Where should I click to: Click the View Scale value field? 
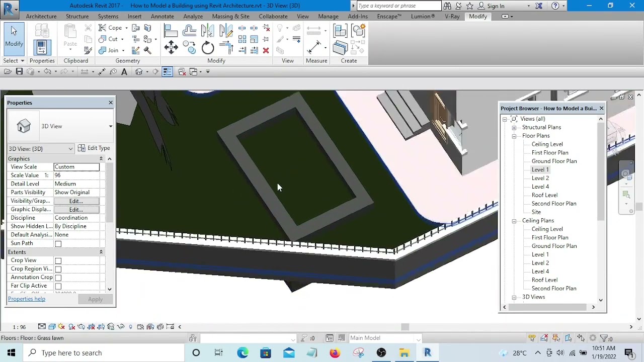[76, 167]
